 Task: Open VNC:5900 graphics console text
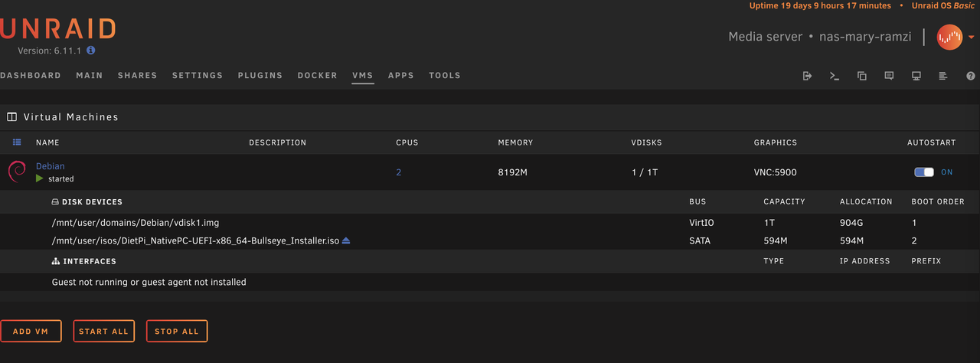coord(776,172)
